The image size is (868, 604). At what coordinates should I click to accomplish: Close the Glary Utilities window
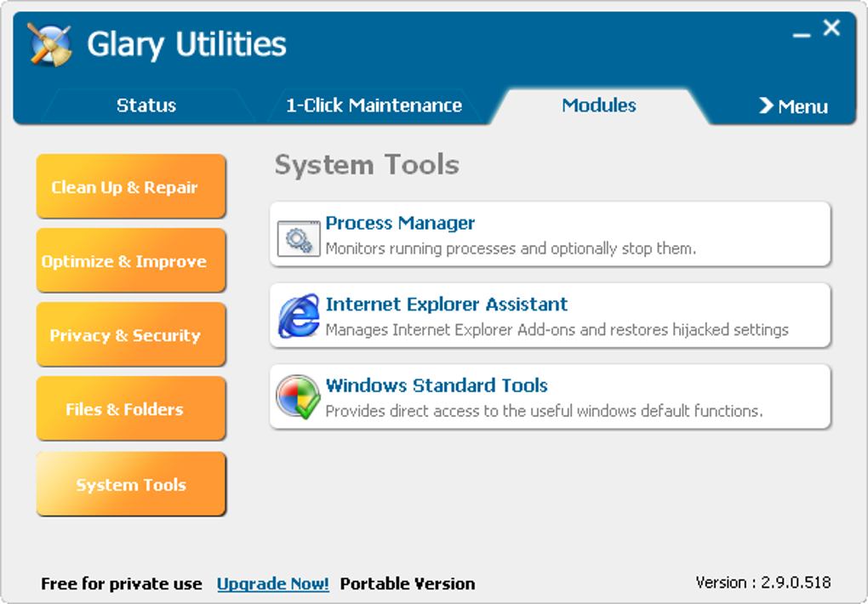click(831, 28)
